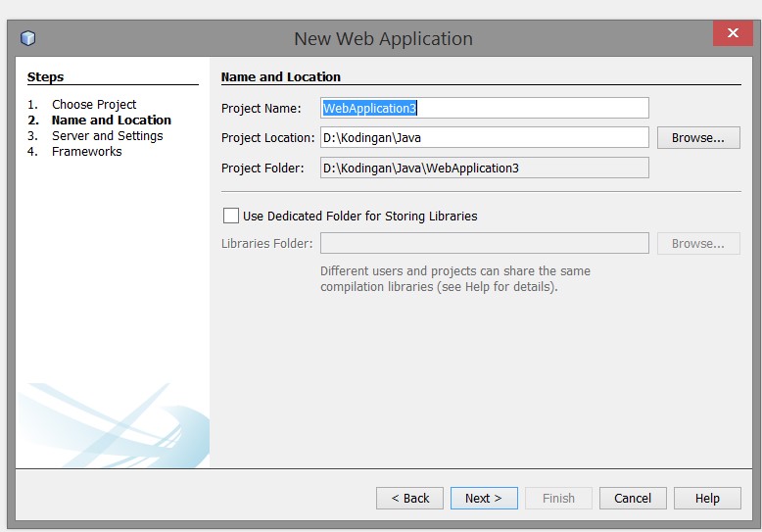Image resolution: width=762 pixels, height=532 pixels.
Task: Select step 3 Server and Settings
Action: [108, 135]
